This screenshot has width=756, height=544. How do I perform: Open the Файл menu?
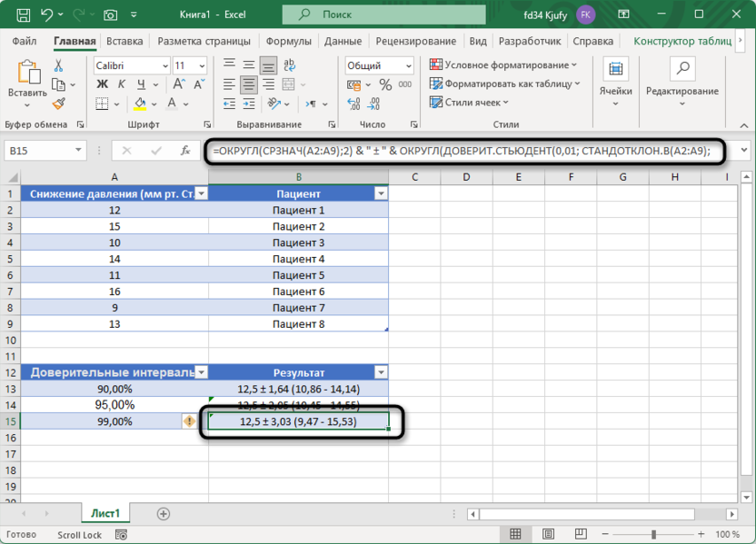click(x=25, y=41)
